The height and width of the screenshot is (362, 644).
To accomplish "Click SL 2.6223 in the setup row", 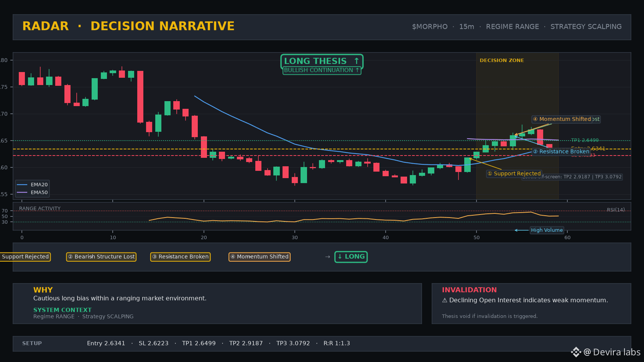I will (x=154, y=344).
